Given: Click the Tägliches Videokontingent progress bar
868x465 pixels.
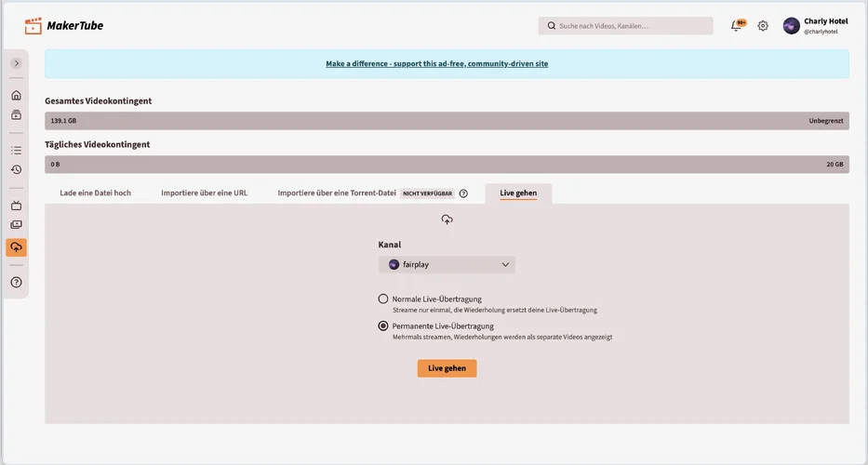Looking at the screenshot, I should pyautogui.click(x=447, y=165).
